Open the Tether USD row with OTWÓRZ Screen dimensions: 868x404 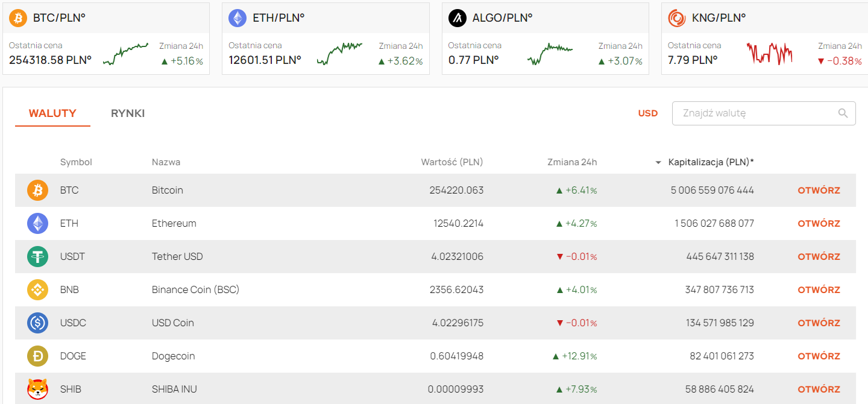click(x=819, y=257)
